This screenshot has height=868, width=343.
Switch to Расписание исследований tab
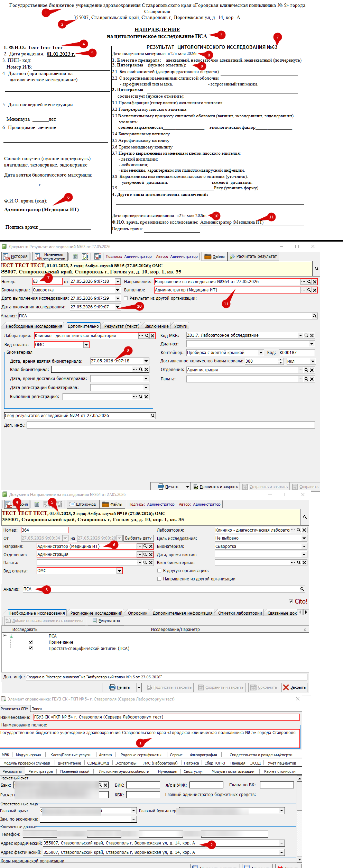pos(96,613)
